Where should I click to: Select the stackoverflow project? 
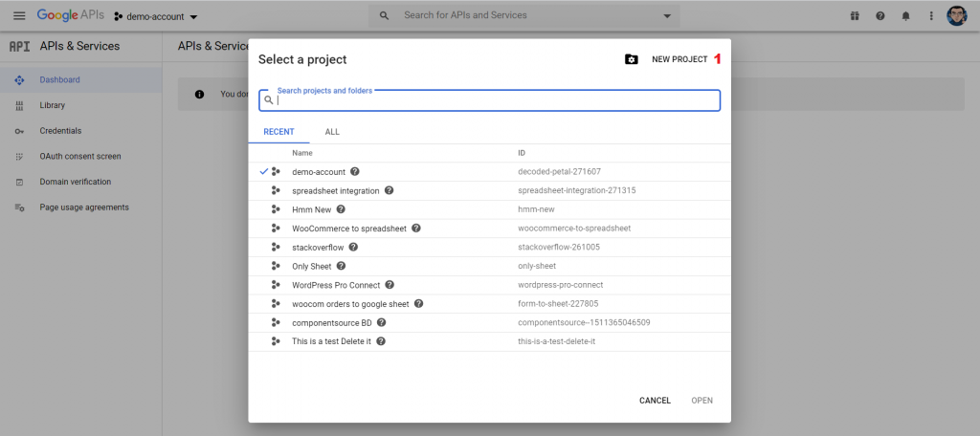pyautogui.click(x=489, y=248)
